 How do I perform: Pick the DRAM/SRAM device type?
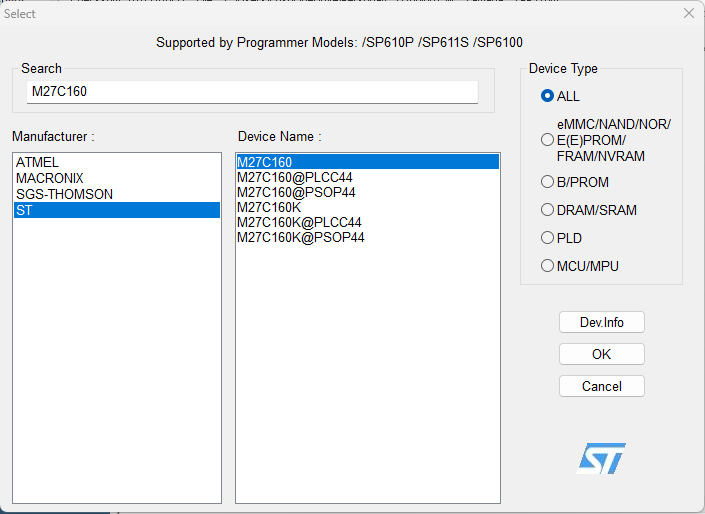[x=547, y=210]
